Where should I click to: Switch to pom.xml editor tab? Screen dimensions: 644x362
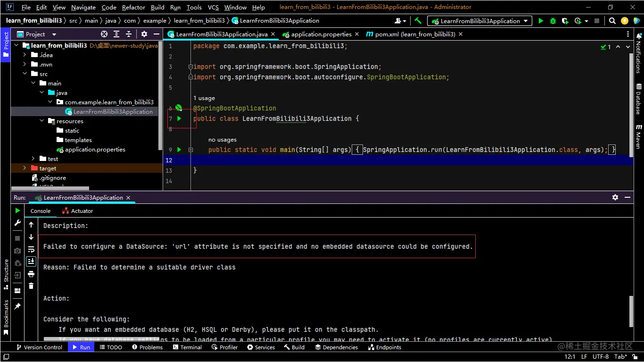[415, 34]
